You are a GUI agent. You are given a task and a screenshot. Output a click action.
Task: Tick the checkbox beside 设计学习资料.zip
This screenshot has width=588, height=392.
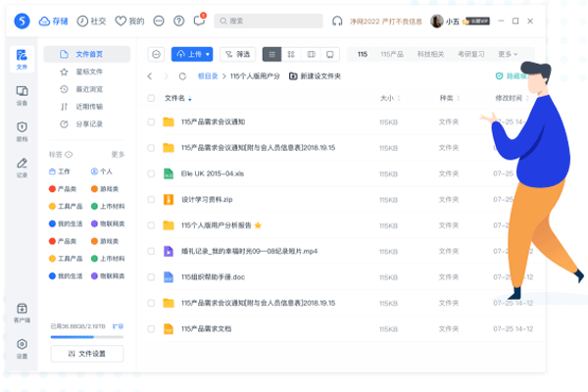point(152,199)
